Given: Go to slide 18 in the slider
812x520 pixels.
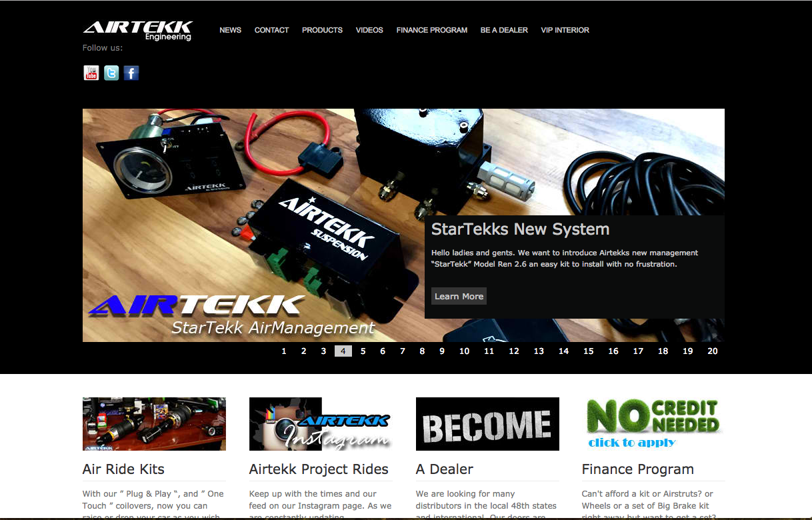Looking at the screenshot, I should 663,351.
